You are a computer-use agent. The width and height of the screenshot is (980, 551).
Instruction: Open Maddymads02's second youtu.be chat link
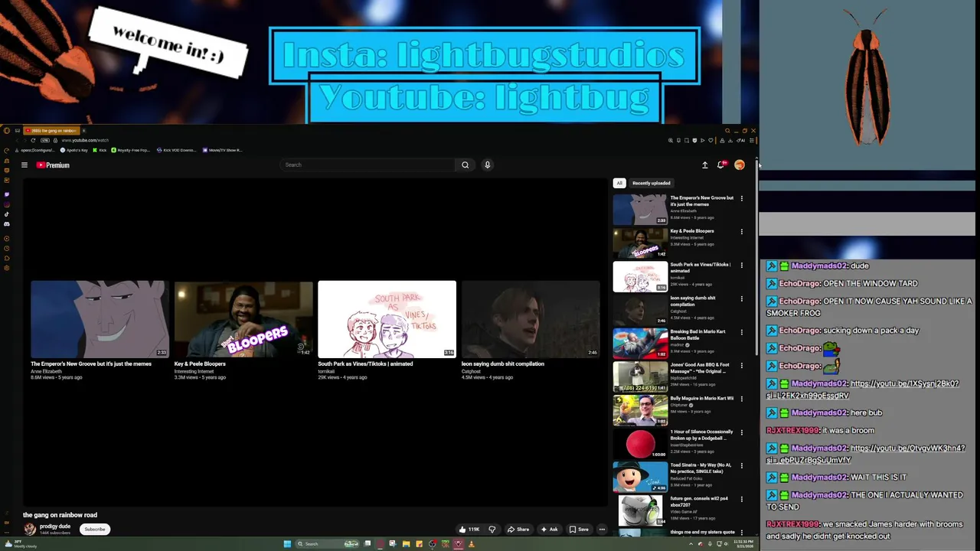point(866,454)
